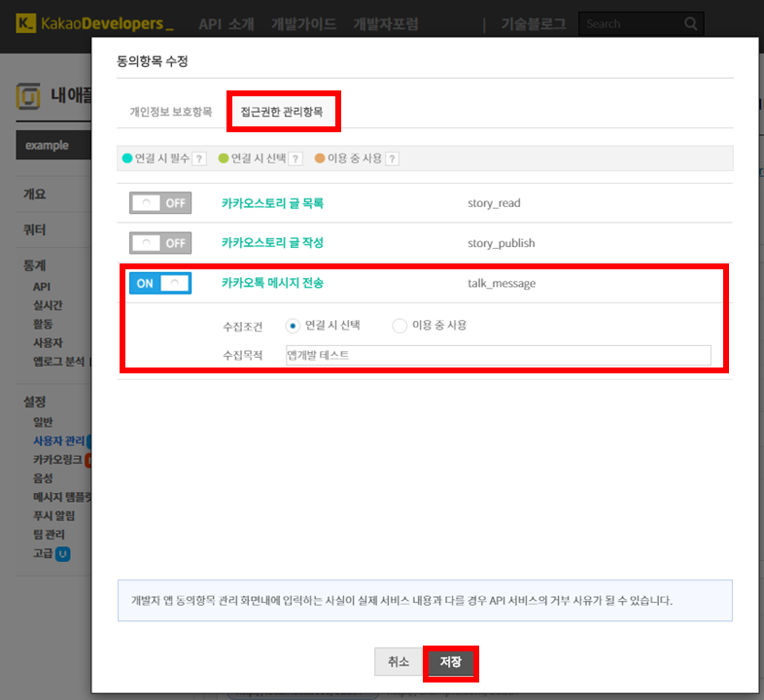Open 사용자 관리 in sidebar
This screenshot has height=700, width=764.
point(58,441)
